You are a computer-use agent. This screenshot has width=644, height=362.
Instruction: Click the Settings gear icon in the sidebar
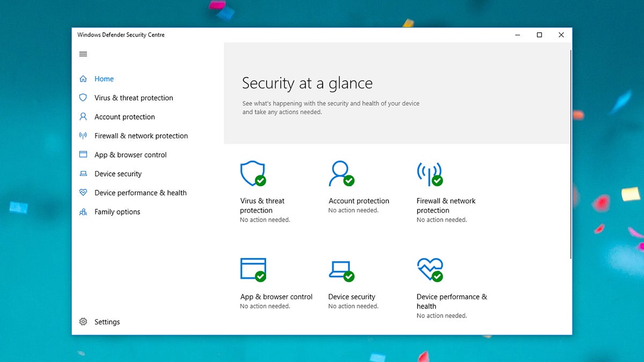[x=83, y=322]
